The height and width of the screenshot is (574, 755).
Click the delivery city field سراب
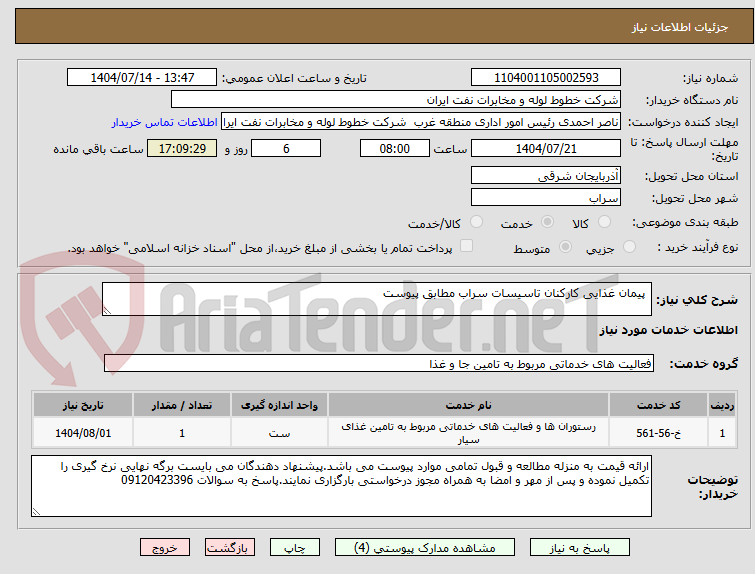[x=546, y=198]
